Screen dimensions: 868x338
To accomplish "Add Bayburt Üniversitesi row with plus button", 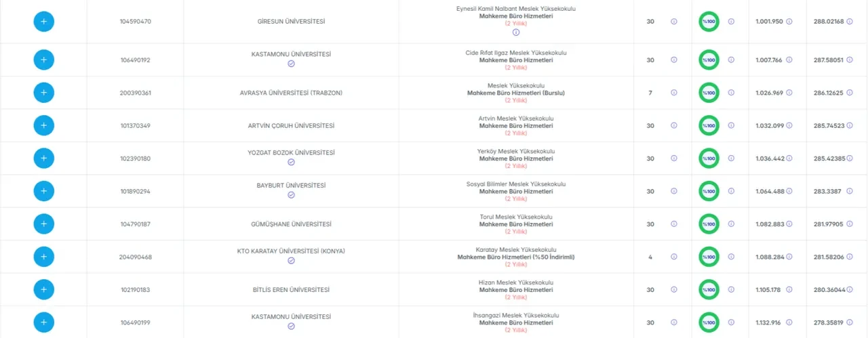I will point(43,191).
